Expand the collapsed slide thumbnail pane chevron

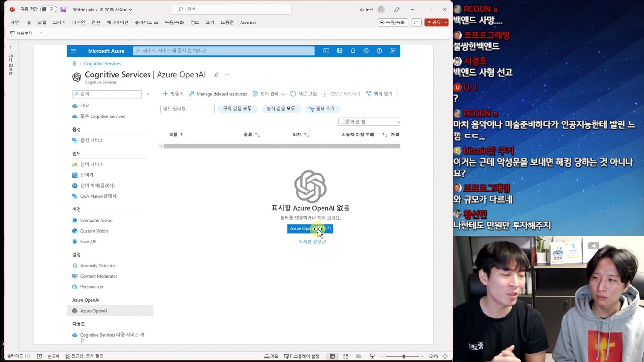tap(11, 47)
